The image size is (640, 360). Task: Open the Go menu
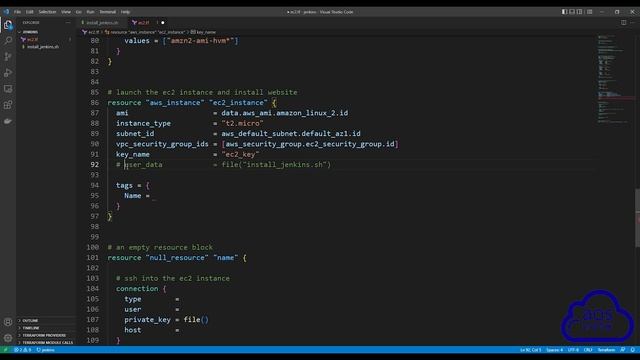[x=78, y=12]
